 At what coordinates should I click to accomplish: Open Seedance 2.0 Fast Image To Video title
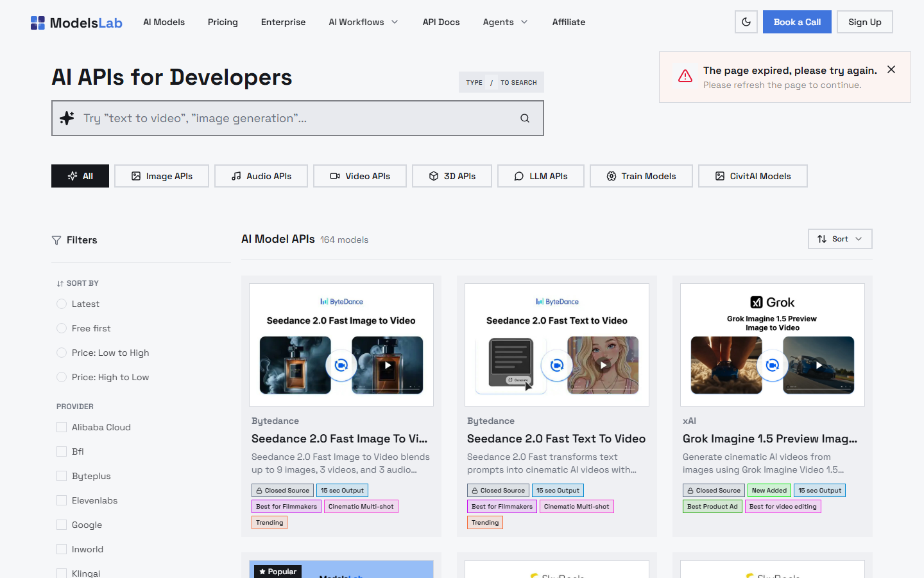click(x=339, y=439)
